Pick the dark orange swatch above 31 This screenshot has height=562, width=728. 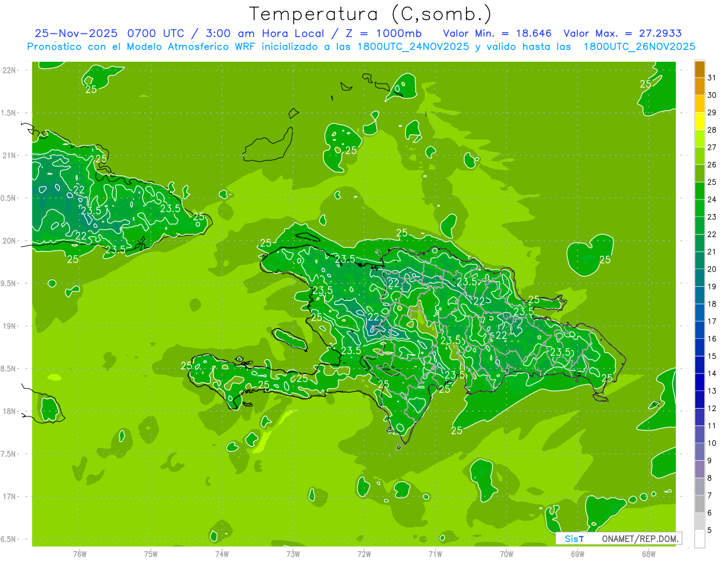pos(699,70)
